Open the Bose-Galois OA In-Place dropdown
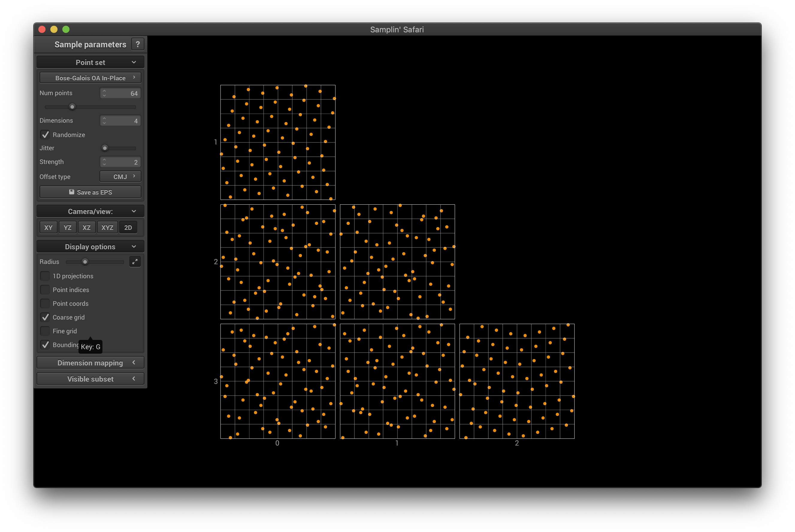Screen dimensions: 795x532 tap(90, 78)
